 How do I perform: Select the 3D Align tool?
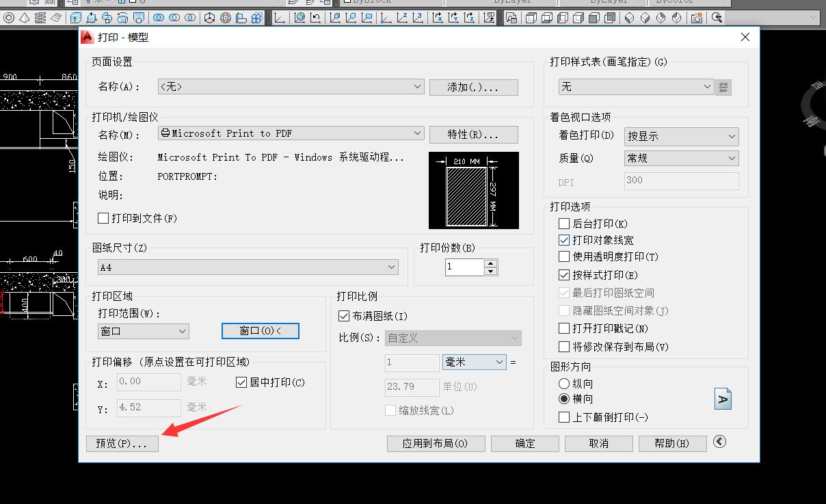(242, 18)
